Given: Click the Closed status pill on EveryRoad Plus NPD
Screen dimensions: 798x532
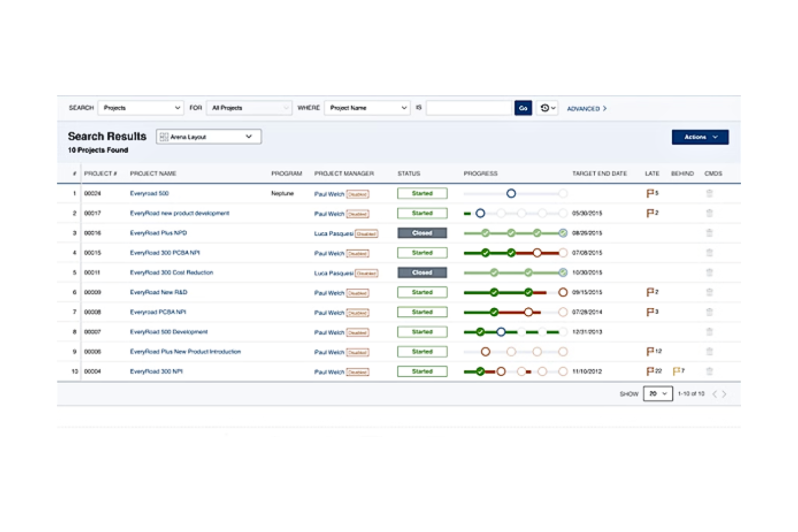Looking at the screenshot, I should pyautogui.click(x=422, y=233).
